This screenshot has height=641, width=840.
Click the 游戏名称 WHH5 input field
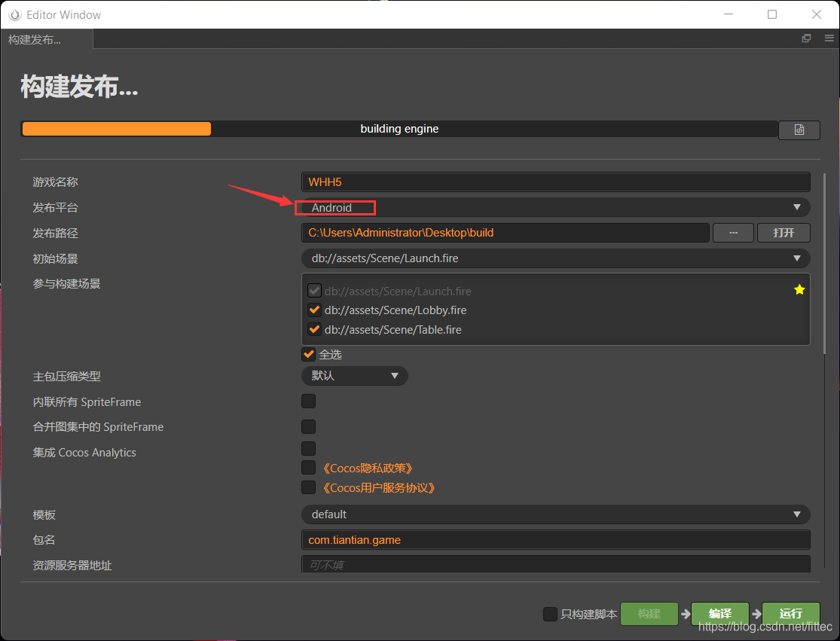pyautogui.click(x=555, y=182)
